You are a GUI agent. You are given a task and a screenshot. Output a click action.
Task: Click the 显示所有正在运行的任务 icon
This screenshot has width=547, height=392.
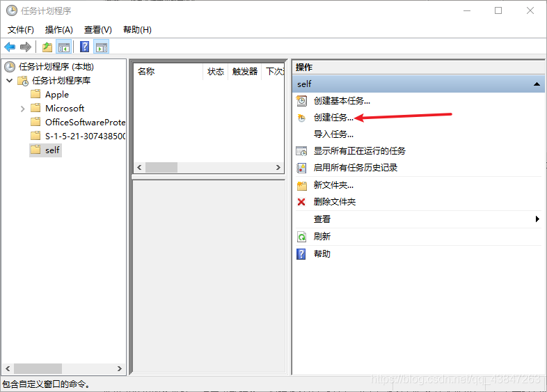pos(301,151)
